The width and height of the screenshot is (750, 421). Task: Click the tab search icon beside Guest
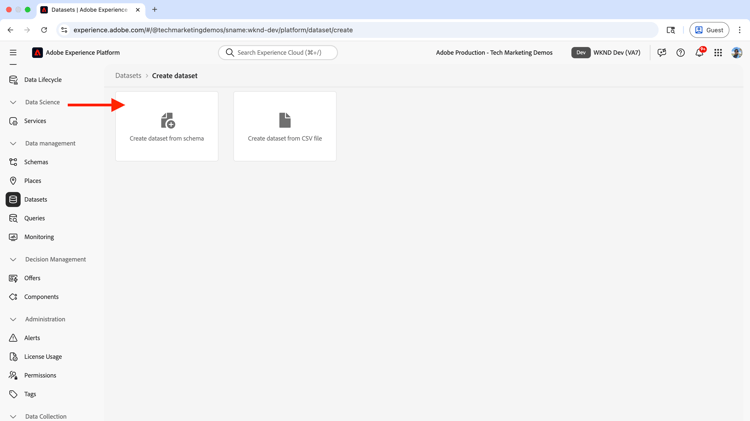pyautogui.click(x=671, y=30)
